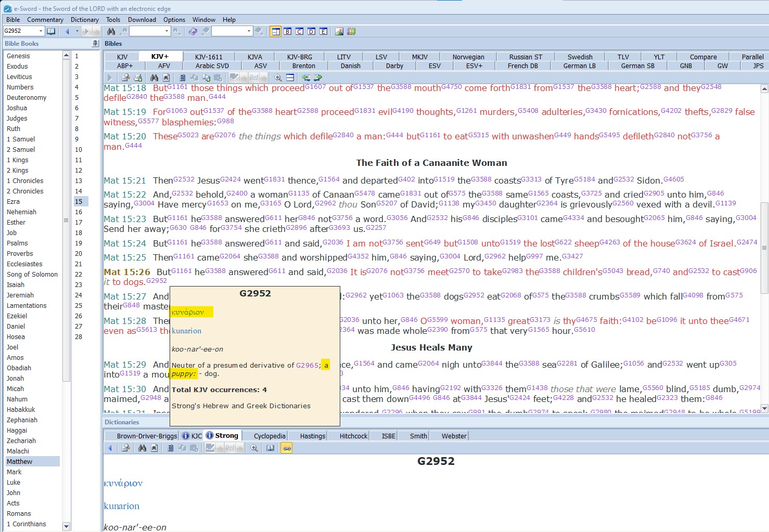The image size is (769, 532).
Task: Click the G2965 link in the popup
Action: [307, 366]
